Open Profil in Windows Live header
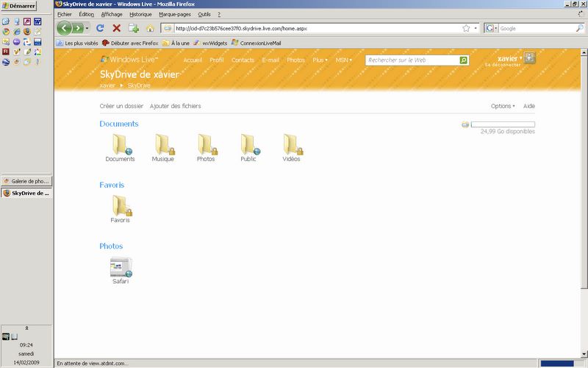 coord(217,60)
